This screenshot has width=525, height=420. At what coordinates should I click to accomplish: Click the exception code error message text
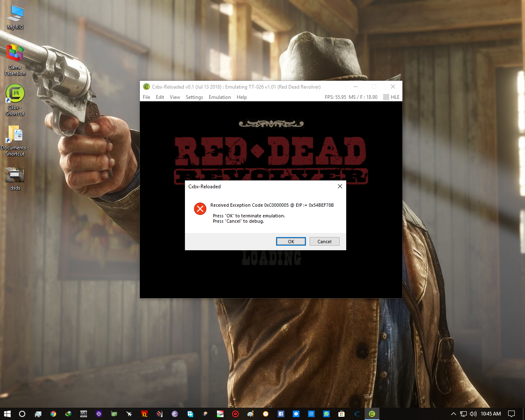pos(272,205)
